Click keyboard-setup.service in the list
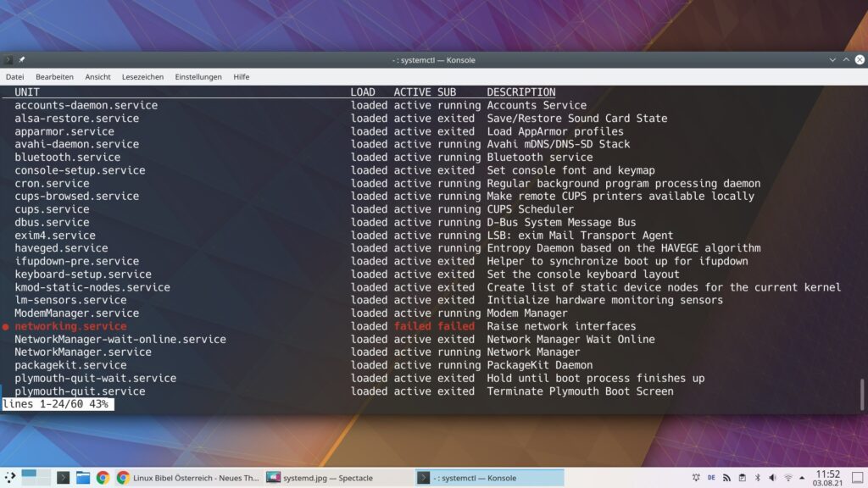868x488 pixels. point(83,274)
